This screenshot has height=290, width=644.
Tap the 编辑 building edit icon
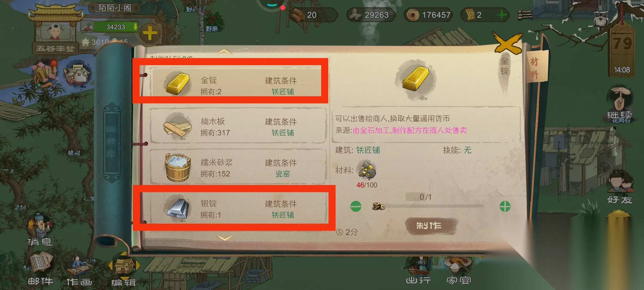(x=124, y=269)
